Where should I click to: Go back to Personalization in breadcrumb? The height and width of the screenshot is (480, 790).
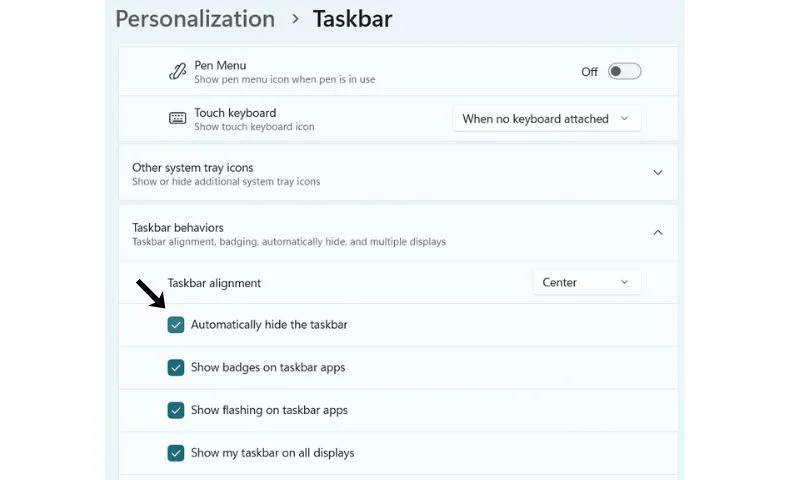[195, 19]
